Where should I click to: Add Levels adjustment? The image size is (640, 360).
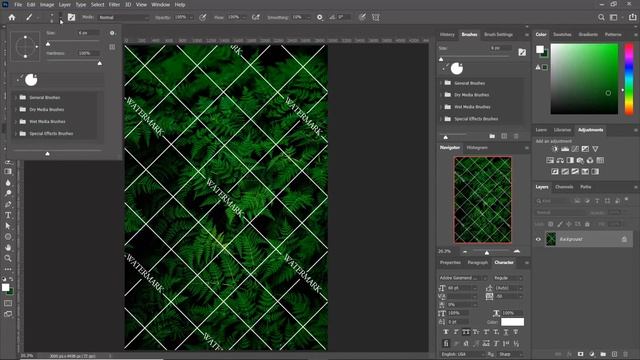tap(565, 149)
